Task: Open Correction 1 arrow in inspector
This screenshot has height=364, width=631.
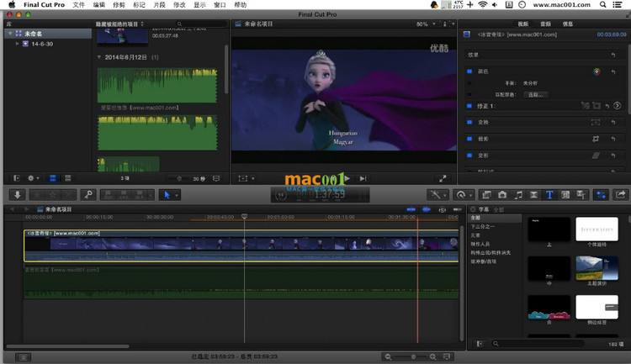Action: 617,106
